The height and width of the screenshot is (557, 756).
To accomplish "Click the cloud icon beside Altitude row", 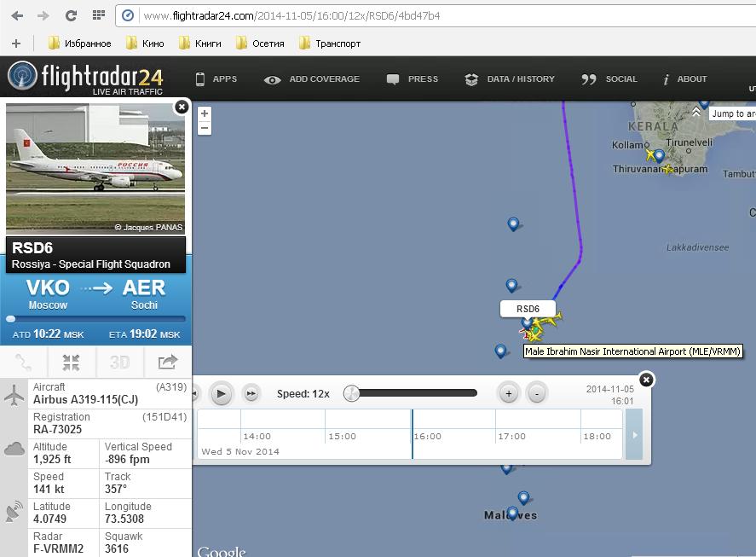I will pos(14,449).
